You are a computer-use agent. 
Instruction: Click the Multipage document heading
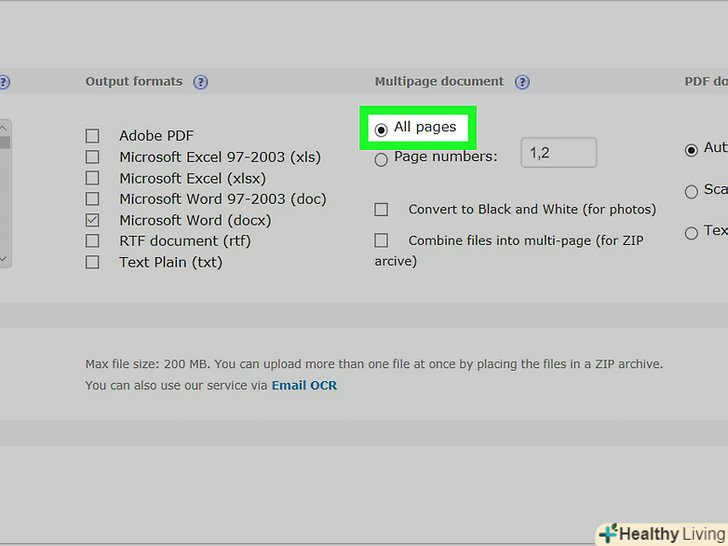tap(439, 81)
